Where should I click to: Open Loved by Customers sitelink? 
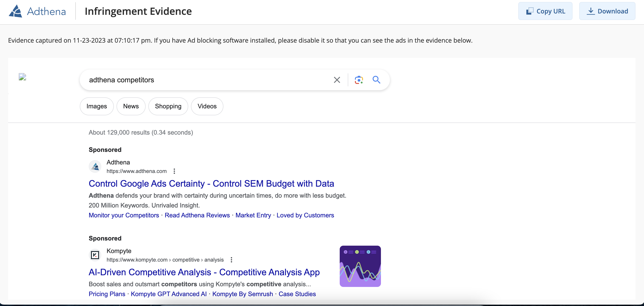[x=305, y=215]
